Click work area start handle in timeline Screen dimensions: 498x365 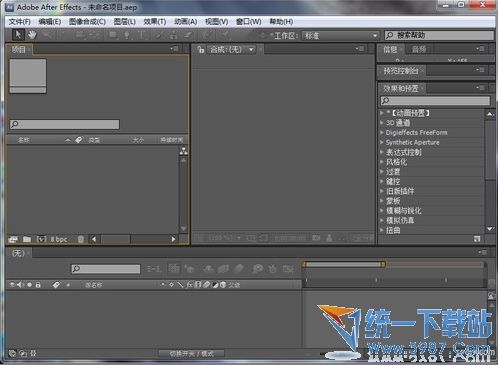304,264
